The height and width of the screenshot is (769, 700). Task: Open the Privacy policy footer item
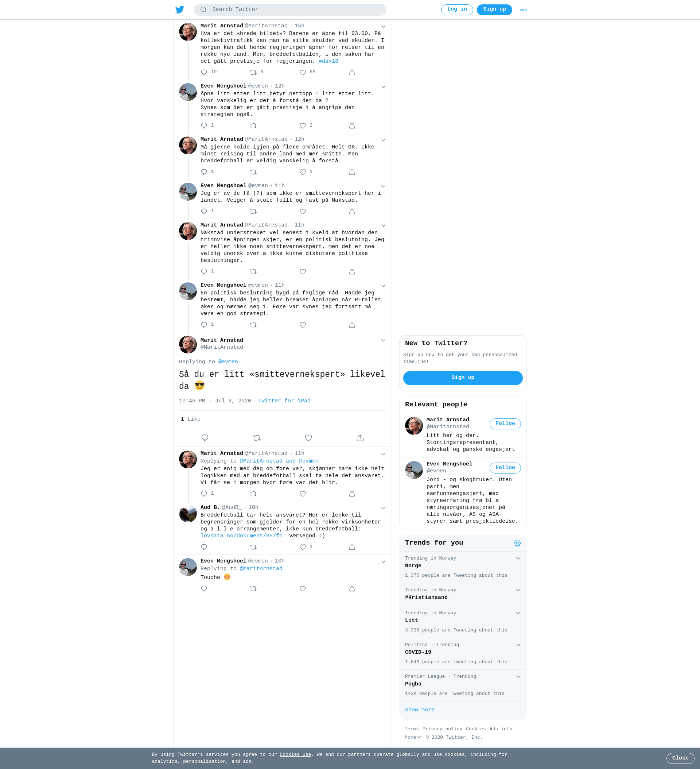(x=442, y=729)
